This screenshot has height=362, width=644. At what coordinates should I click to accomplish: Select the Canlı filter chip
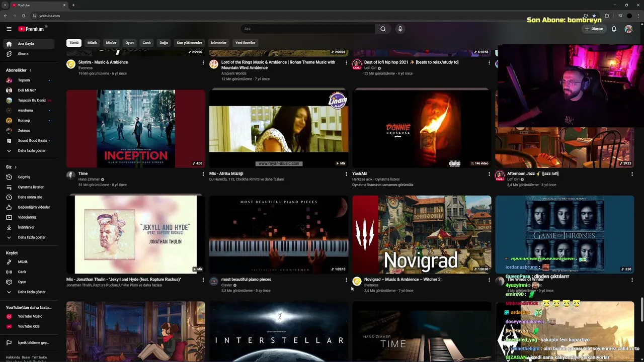coord(146,43)
